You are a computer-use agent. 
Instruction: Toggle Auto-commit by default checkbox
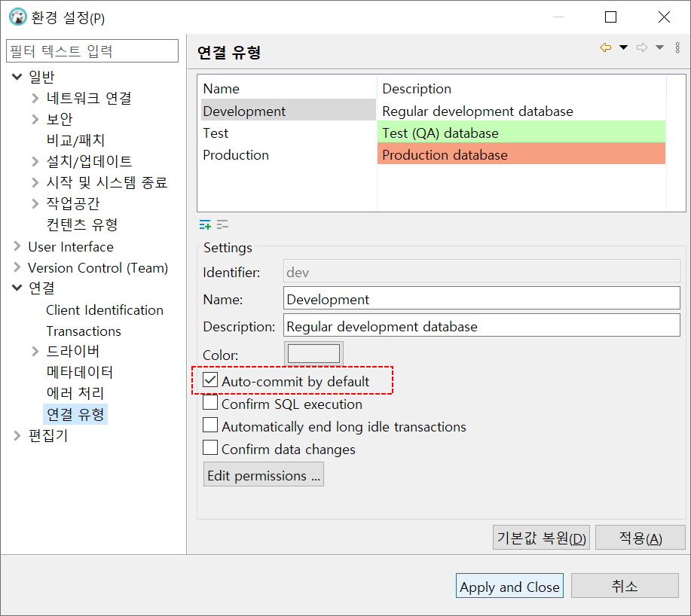point(210,380)
